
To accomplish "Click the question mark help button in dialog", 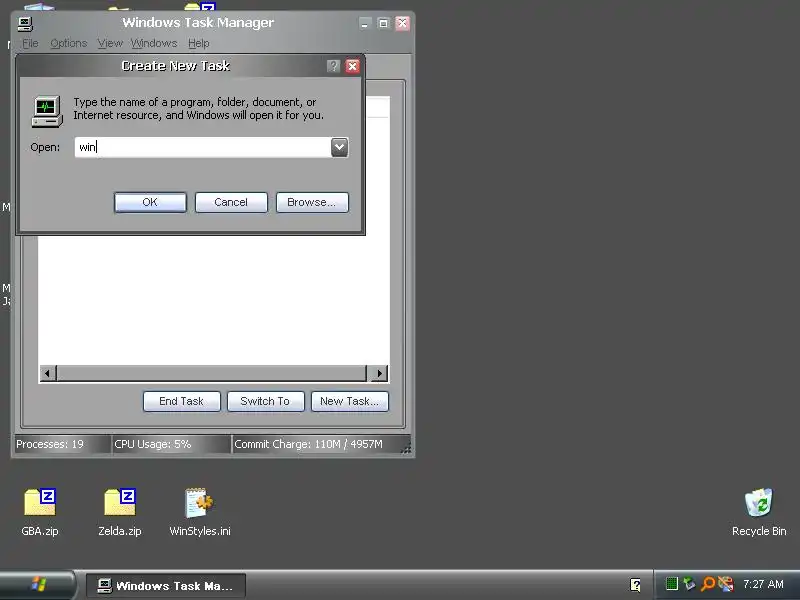I will coord(333,66).
